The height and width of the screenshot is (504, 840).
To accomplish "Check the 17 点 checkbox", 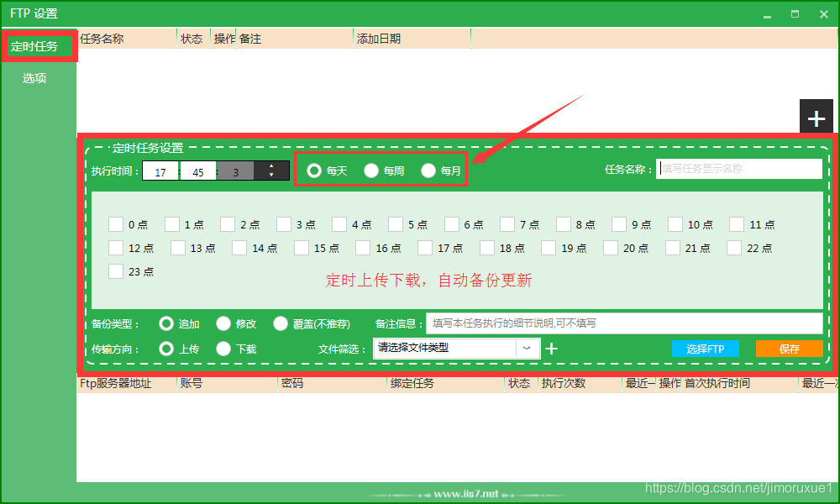I will 425,248.
